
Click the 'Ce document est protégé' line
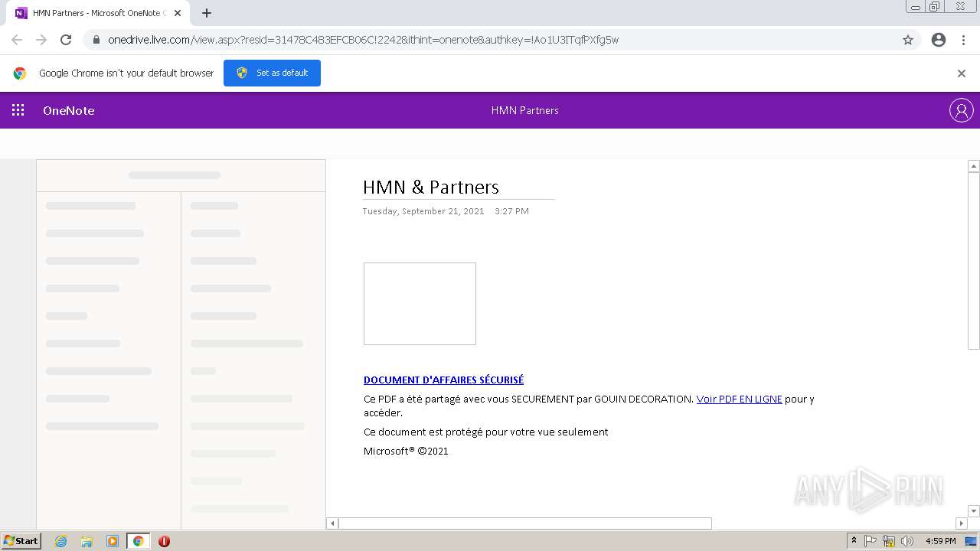(486, 432)
